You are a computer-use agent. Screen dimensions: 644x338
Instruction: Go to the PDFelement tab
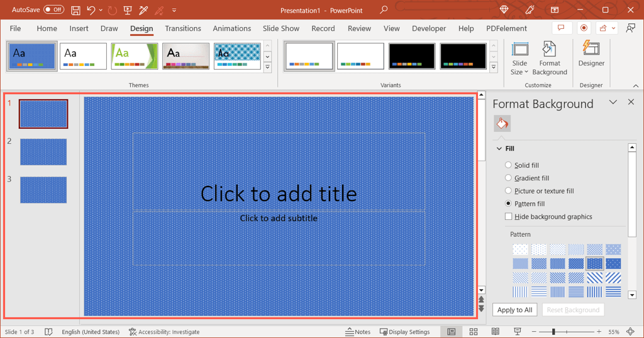pos(506,28)
